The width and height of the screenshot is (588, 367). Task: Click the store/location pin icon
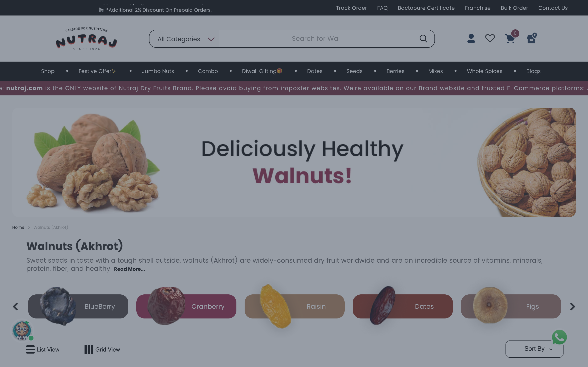click(x=531, y=39)
